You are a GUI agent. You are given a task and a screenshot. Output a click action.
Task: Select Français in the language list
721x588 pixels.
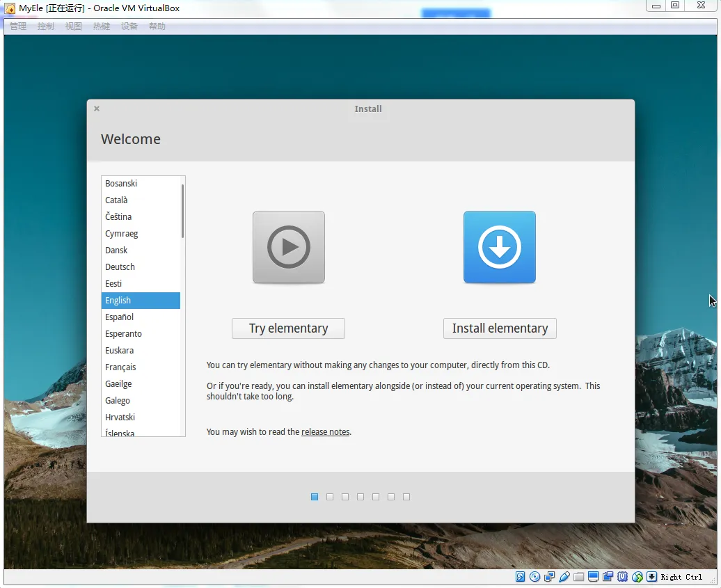[141, 367]
